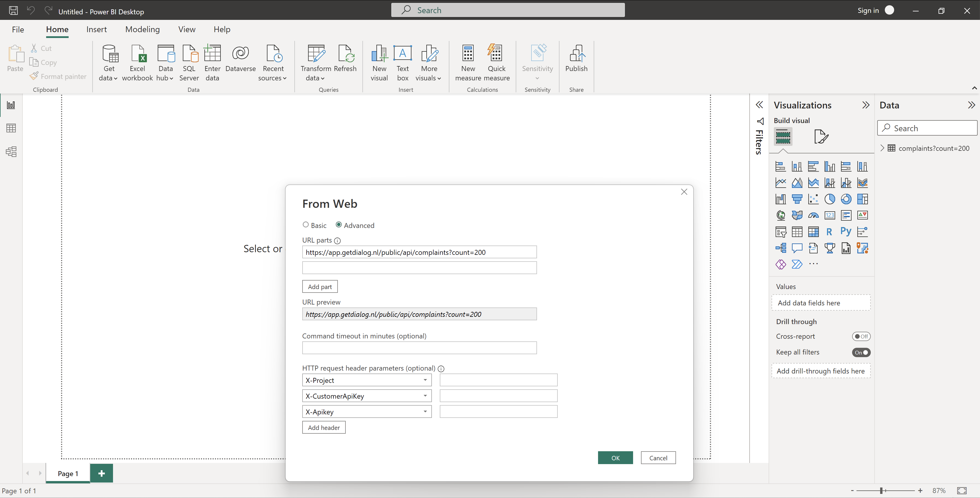Click the Command timeout input field
Image resolution: width=980 pixels, height=498 pixels.
(x=419, y=348)
